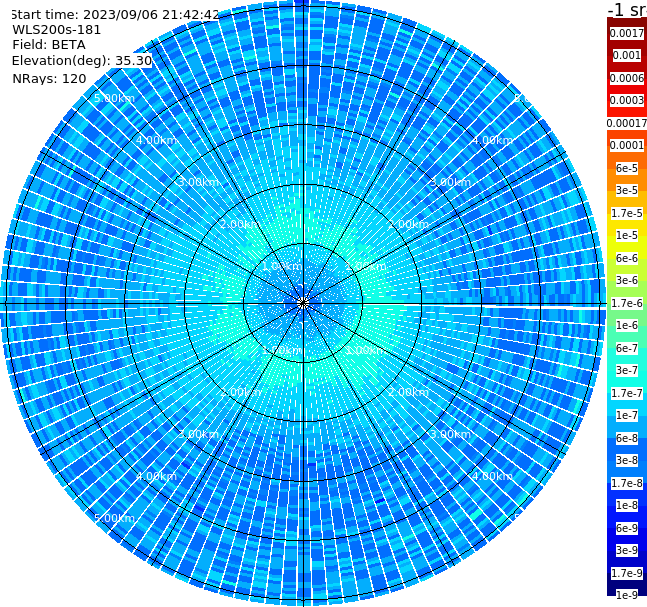Click the '1.7e-9' colorbar label
The image size is (647, 607).
pyautogui.click(x=627, y=573)
